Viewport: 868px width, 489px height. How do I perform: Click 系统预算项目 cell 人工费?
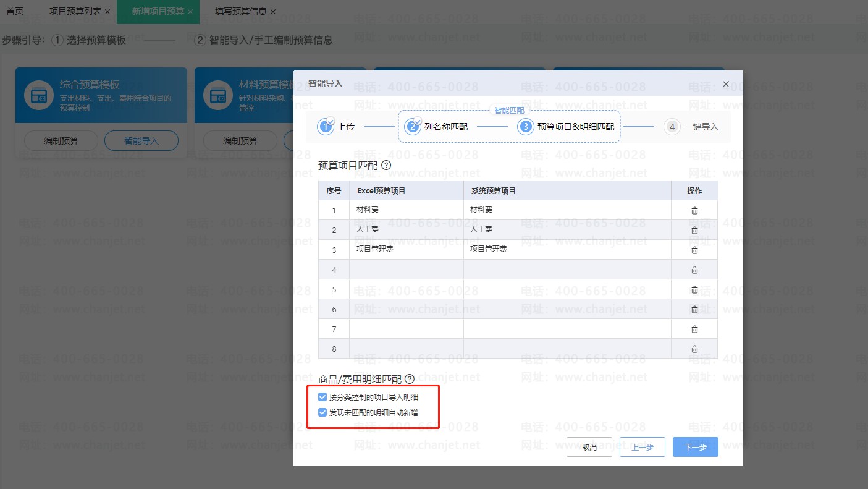(x=567, y=230)
